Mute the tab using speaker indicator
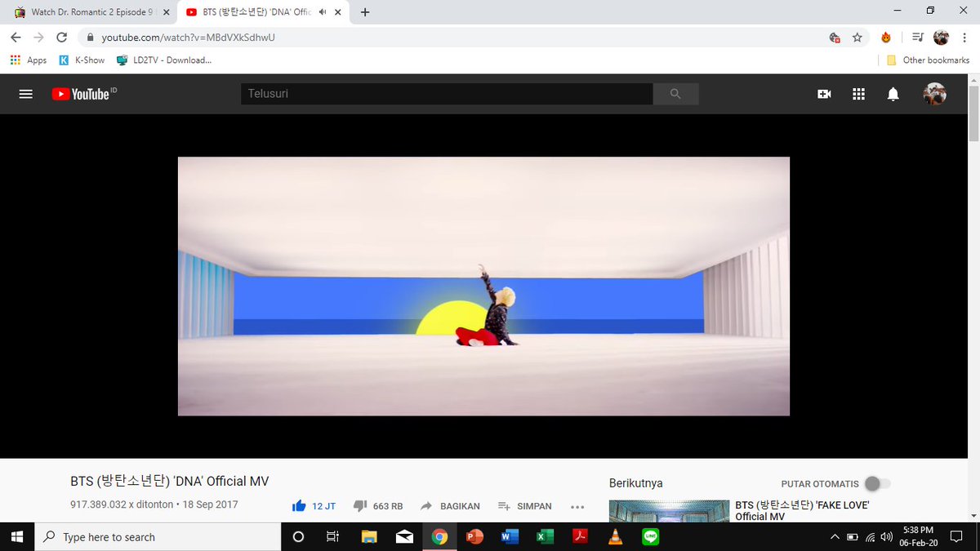 point(323,12)
